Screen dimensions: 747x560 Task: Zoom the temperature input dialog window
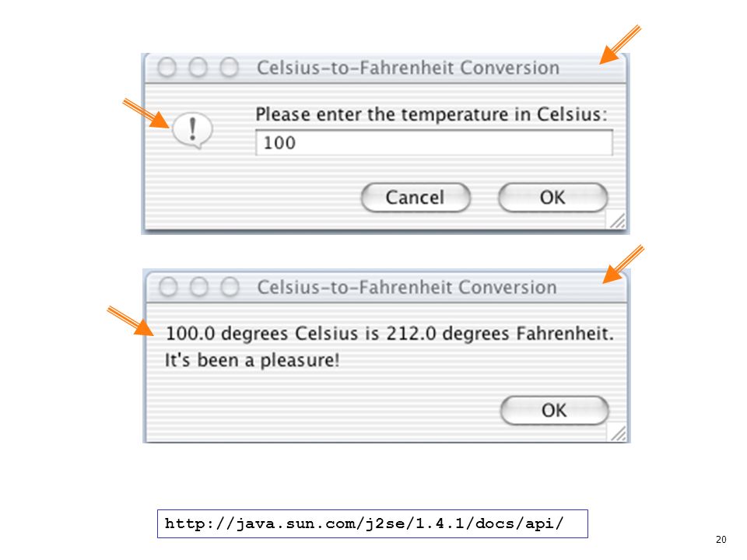pyautogui.click(x=229, y=68)
